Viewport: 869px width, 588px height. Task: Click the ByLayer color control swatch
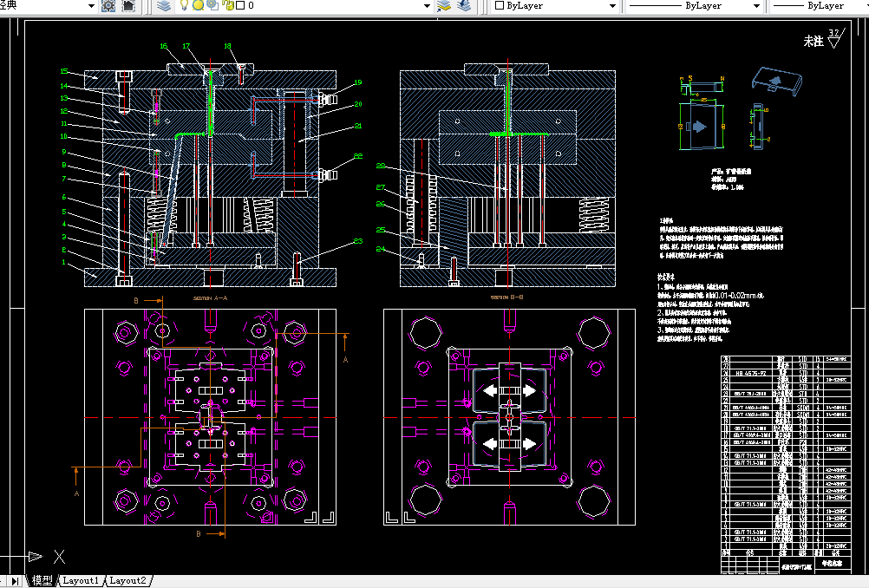pos(500,5)
